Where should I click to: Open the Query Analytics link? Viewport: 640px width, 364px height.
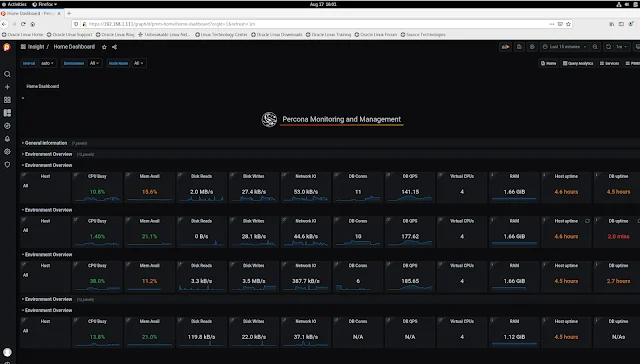(x=578, y=63)
